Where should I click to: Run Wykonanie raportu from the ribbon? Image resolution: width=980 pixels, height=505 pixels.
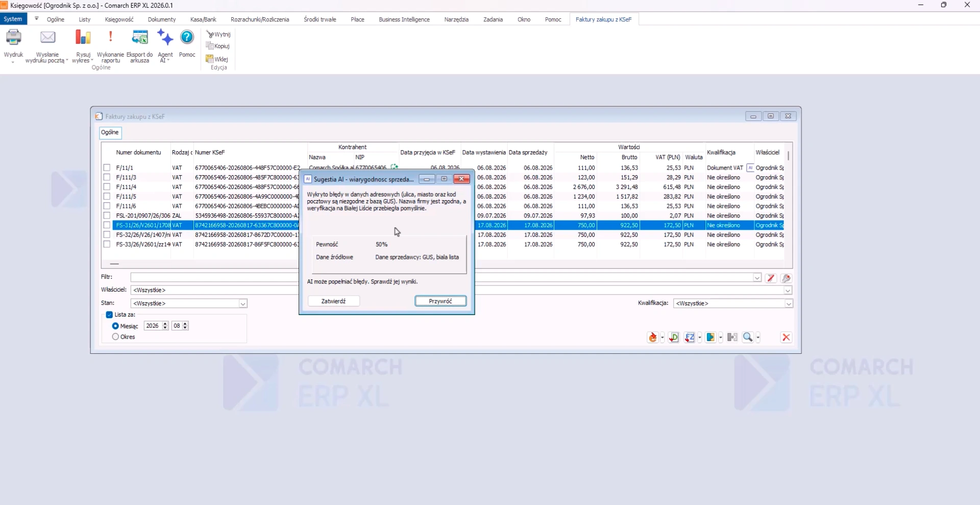[110, 38]
